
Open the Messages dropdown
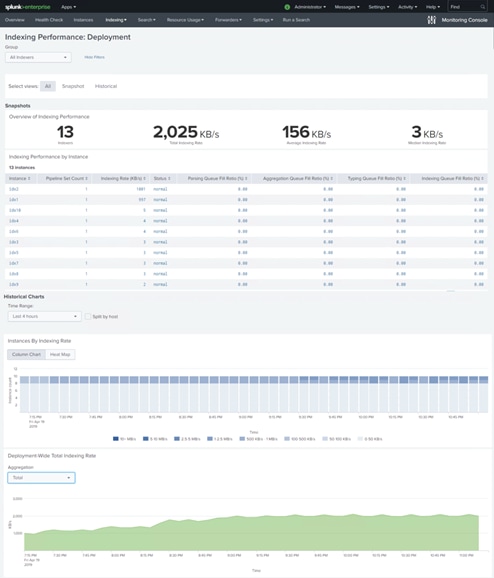[347, 7]
